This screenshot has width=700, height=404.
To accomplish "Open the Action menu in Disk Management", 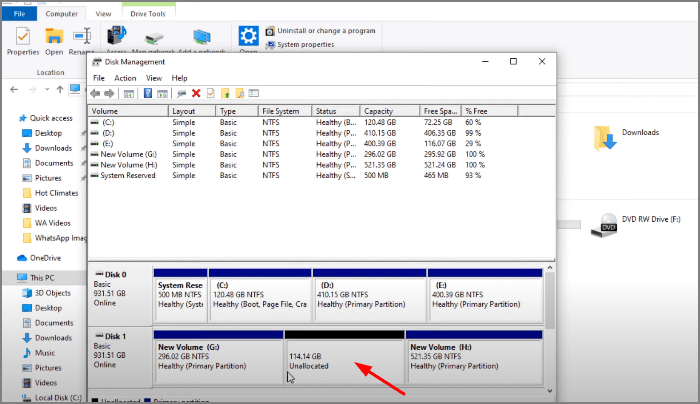I will click(125, 78).
